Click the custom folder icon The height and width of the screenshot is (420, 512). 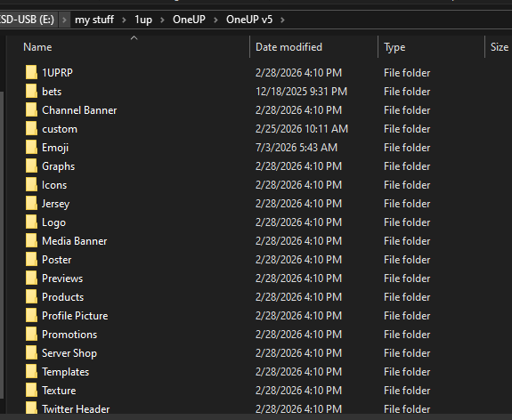tap(31, 128)
